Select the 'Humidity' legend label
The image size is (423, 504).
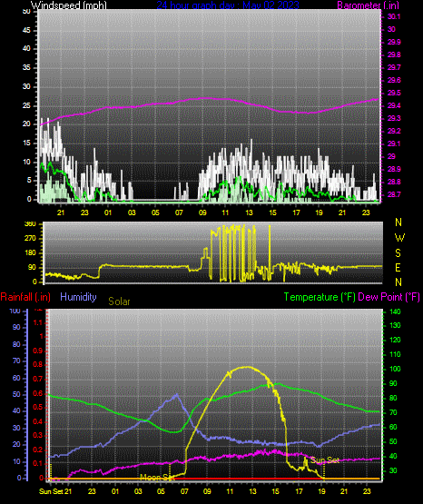78,297
